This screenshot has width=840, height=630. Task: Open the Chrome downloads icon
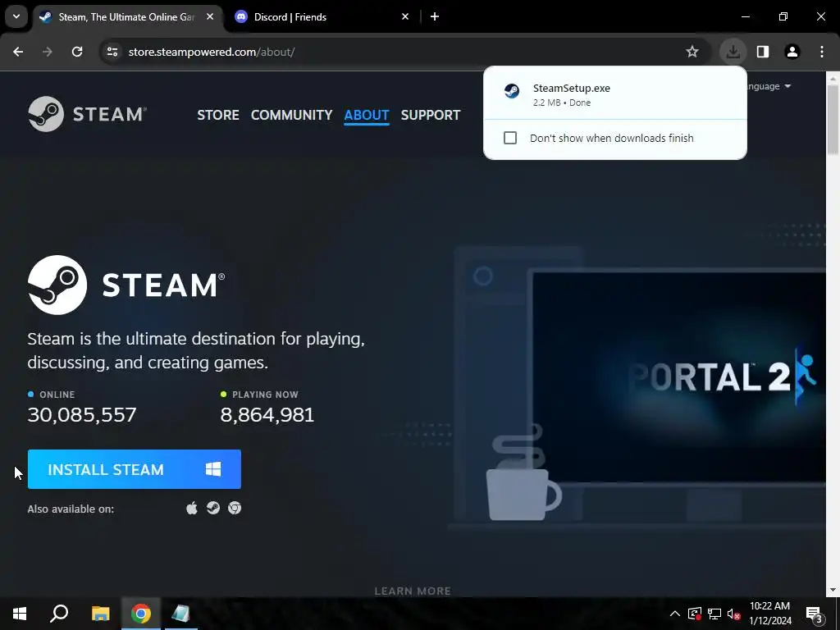733,52
